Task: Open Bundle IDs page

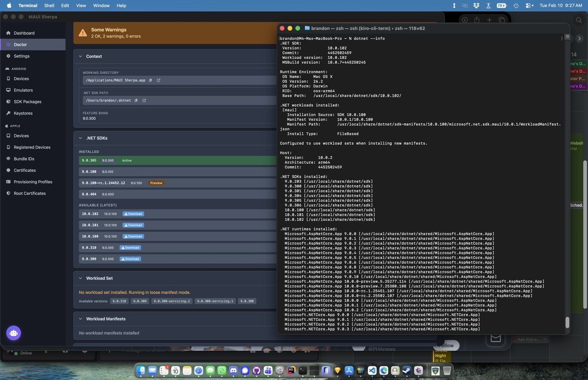Action: [x=32, y=159]
